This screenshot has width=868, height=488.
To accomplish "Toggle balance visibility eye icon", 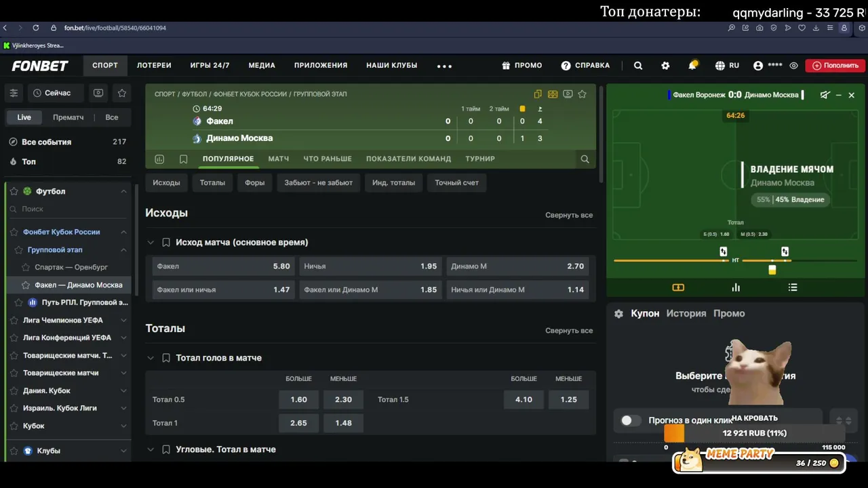I will tap(793, 66).
